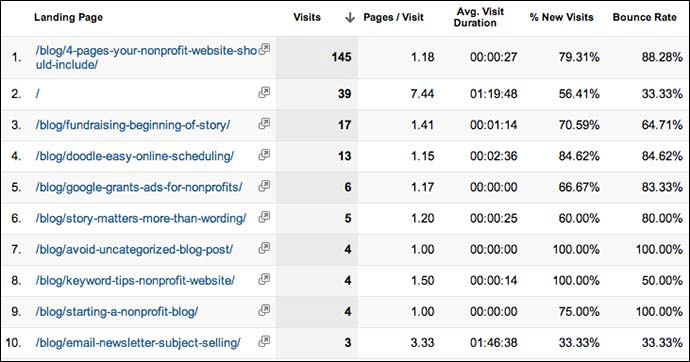The width and height of the screenshot is (690, 362).
Task: Open external link icon beside story-matters-more-than-wording
Action: click(x=264, y=217)
